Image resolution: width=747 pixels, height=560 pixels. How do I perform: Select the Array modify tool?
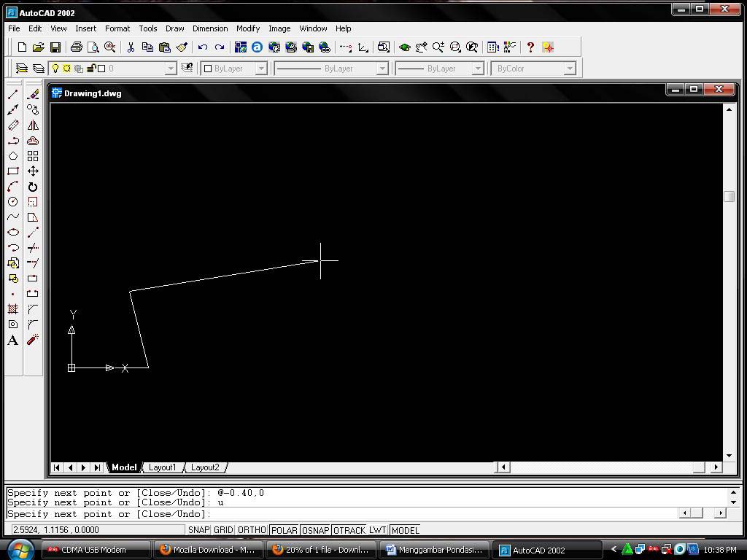(33, 156)
